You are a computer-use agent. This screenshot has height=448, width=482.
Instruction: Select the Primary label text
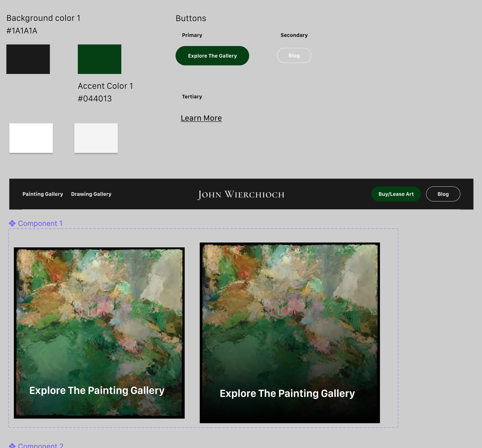[x=192, y=35]
